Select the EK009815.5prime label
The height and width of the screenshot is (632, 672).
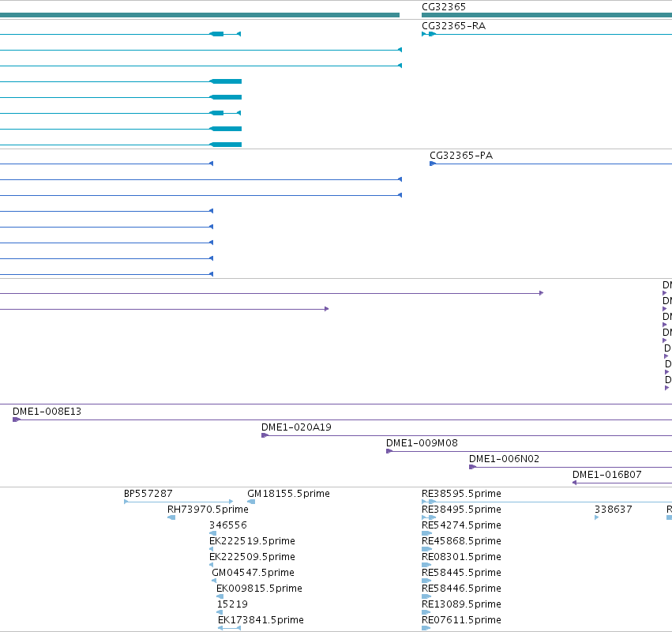click(259, 589)
